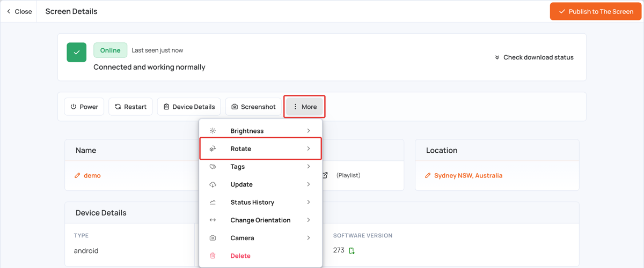Viewport: 644px width, 268px height.
Task: Open Status History menu entry
Action: coord(261,202)
